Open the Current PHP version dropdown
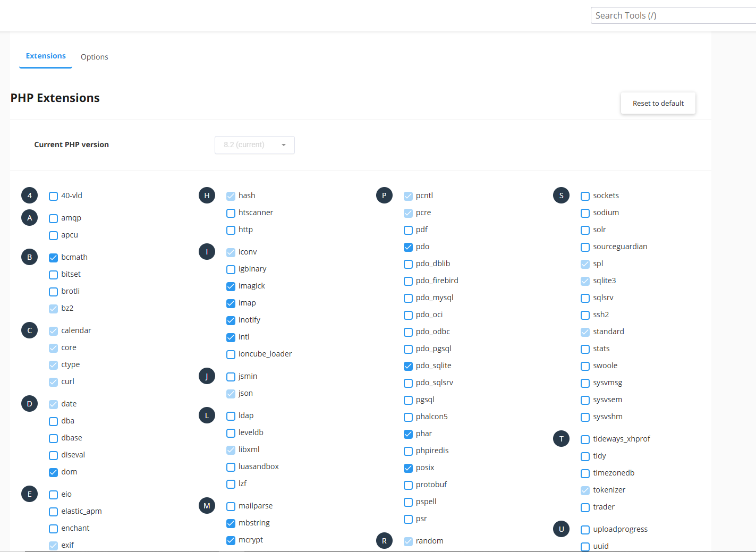This screenshot has width=756, height=552. [254, 145]
